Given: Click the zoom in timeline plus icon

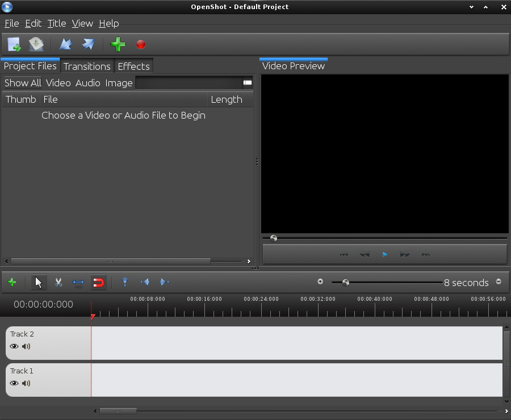Looking at the screenshot, I should (x=320, y=282).
